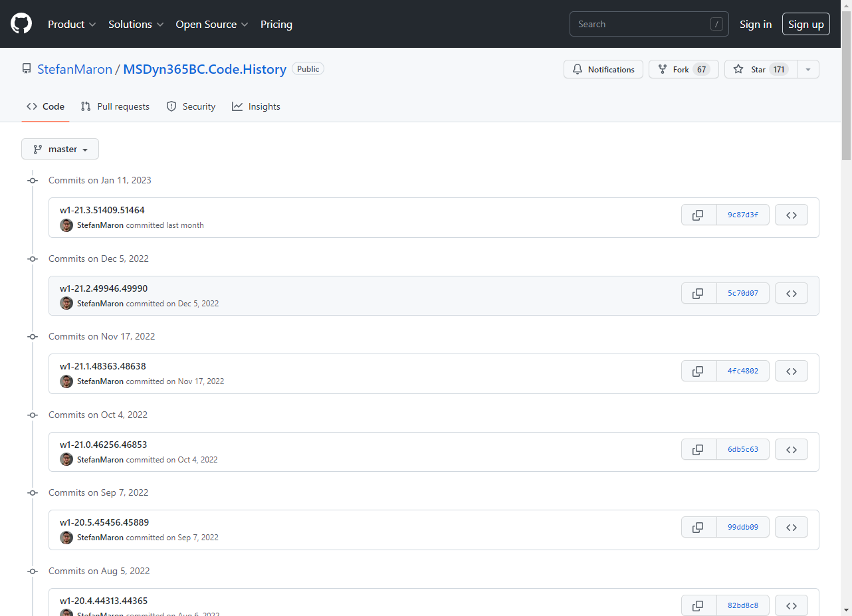Open the master branch dropdown

[x=60, y=150]
